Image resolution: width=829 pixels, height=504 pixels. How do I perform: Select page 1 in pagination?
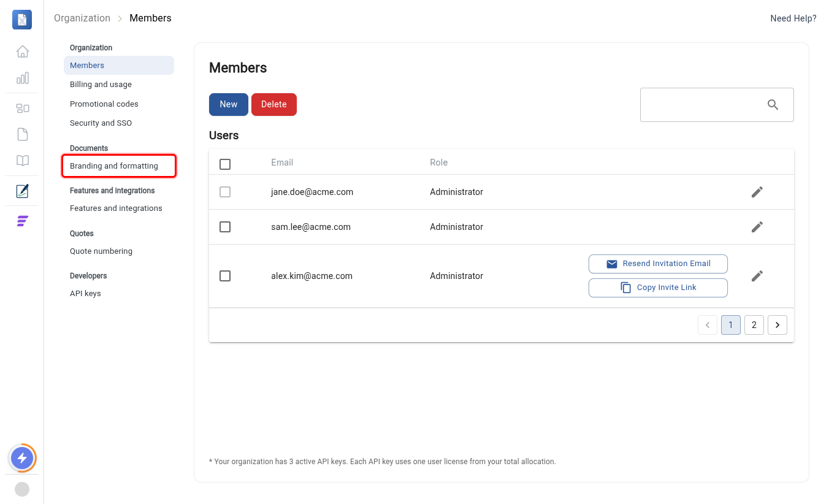[731, 325]
